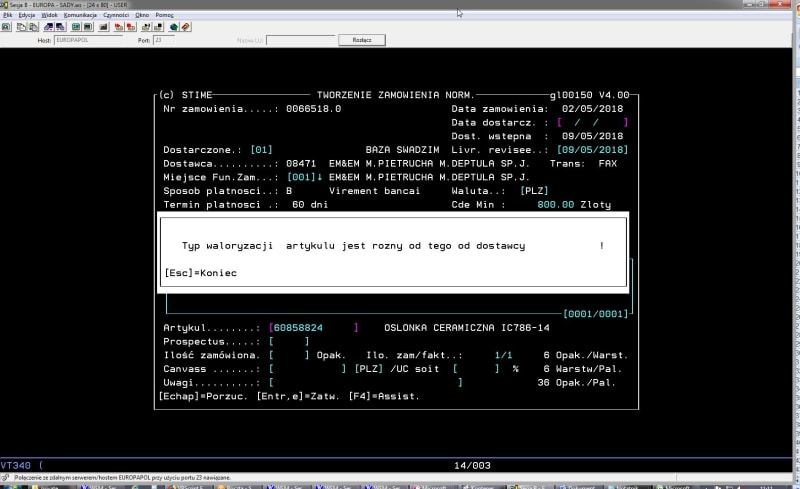Viewport: 800px width, 489px height.
Task: Open the Plik menu
Action: pos(8,15)
